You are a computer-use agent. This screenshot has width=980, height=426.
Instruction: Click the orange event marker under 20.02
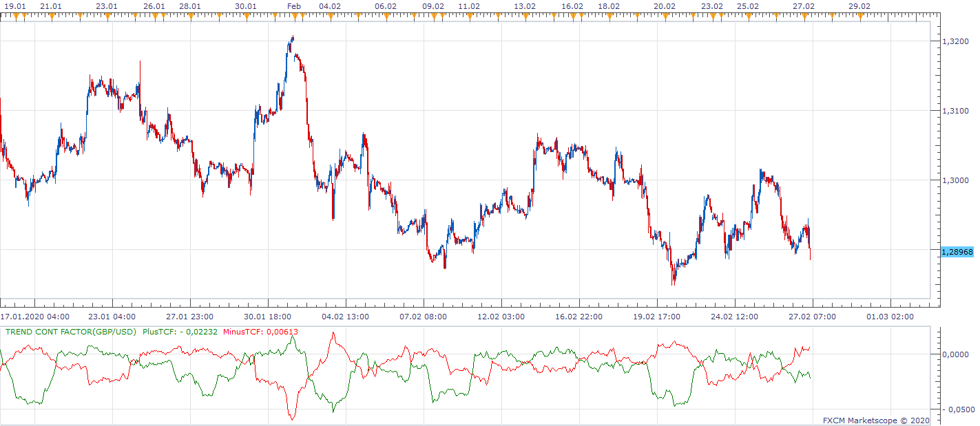pyautogui.click(x=665, y=17)
